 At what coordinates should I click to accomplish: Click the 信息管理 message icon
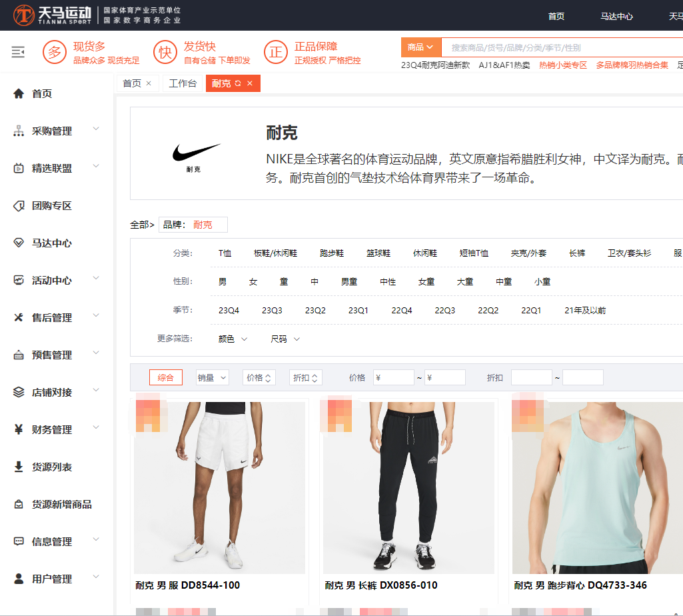tap(18, 541)
